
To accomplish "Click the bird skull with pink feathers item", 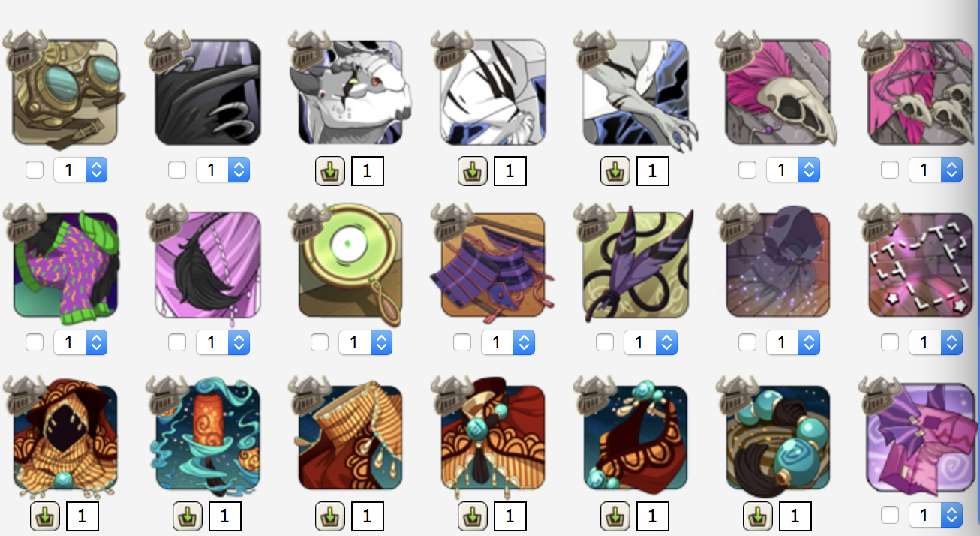I will [x=778, y=92].
